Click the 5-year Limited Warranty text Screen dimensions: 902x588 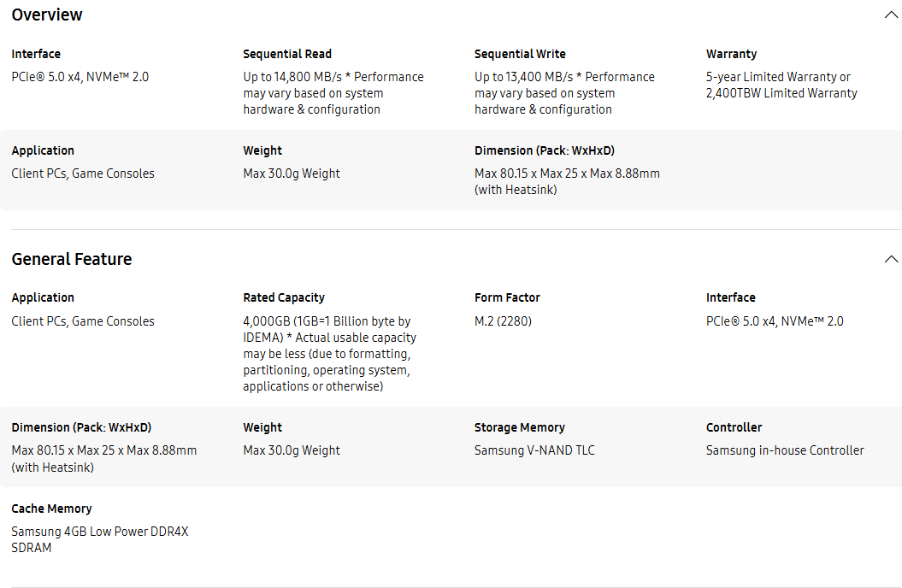click(x=778, y=77)
